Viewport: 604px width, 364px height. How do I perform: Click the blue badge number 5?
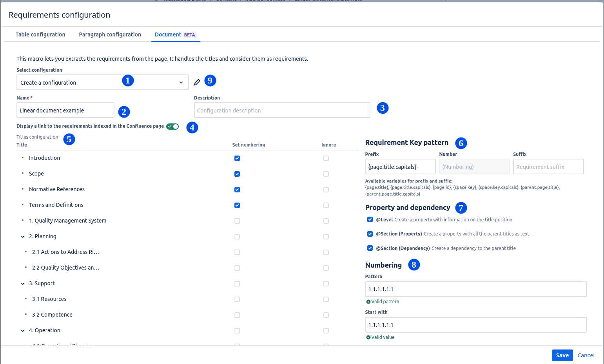[69, 139]
